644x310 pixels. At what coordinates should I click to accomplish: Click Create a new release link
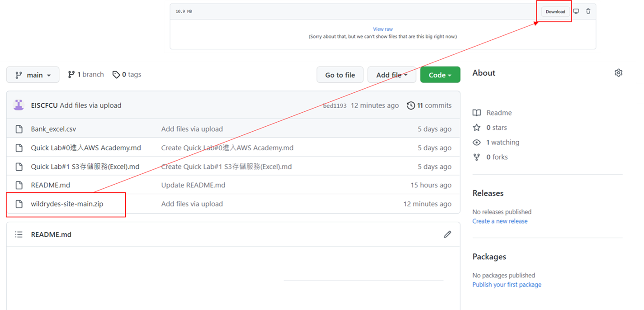point(500,221)
